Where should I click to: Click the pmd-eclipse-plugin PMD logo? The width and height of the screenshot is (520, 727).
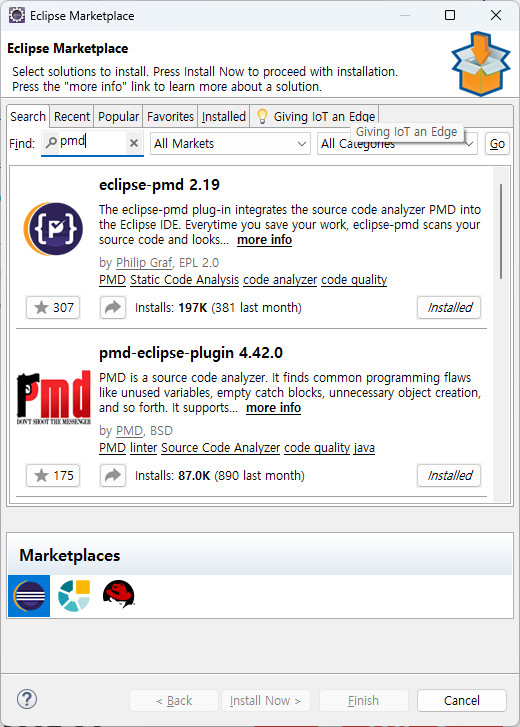pyautogui.click(x=54, y=397)
